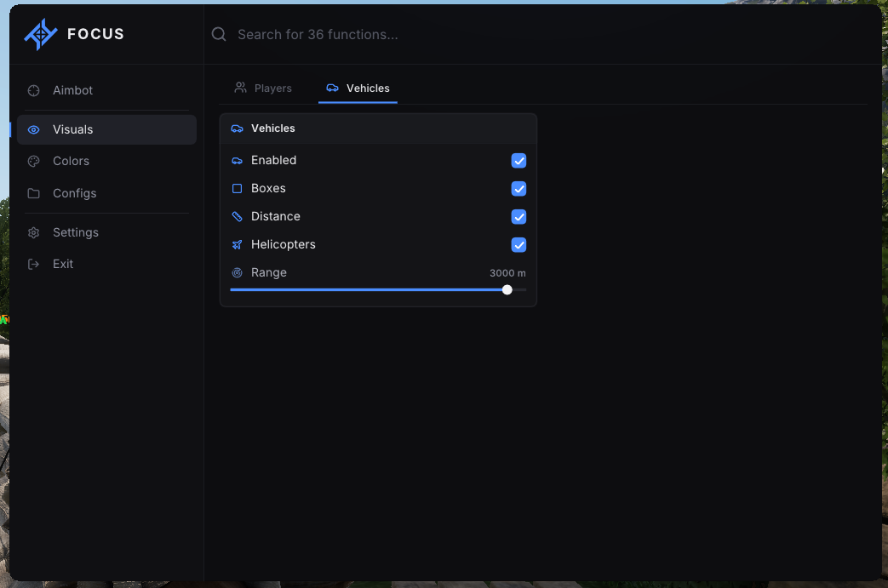Image resolution: width=888 pixels, height=588 pixels.
Task: Toggle the Helicopters checkbox off
Action: tap(518, 244)
